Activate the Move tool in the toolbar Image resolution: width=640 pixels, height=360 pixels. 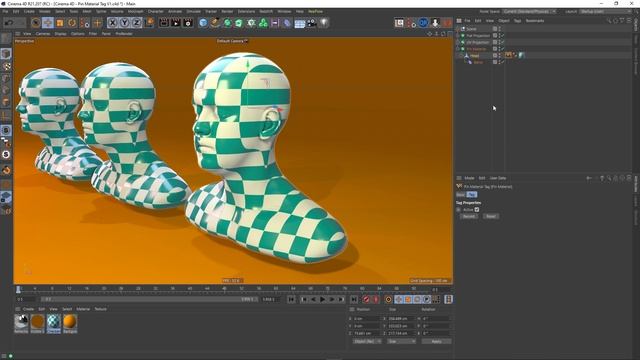[x=47, y=23]
